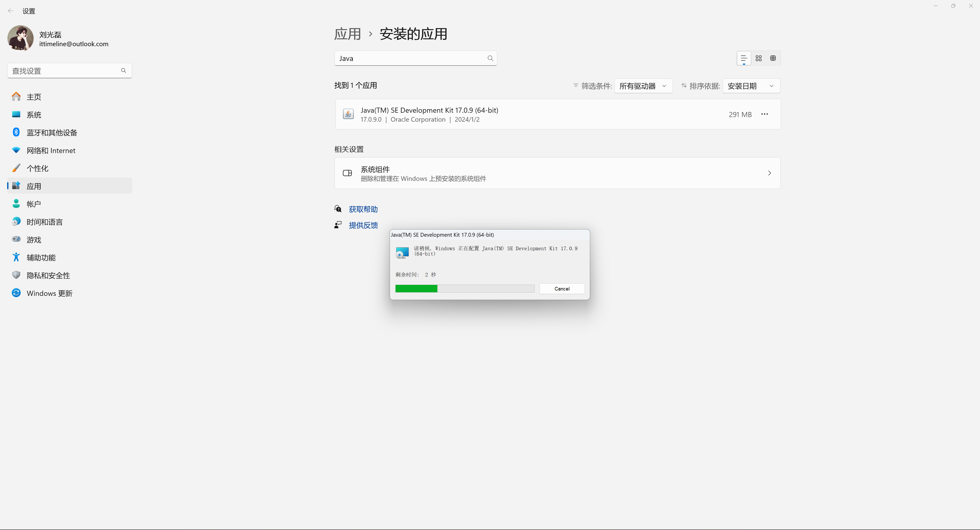Click 找到 1 个应用 result count

coord(356,85)
